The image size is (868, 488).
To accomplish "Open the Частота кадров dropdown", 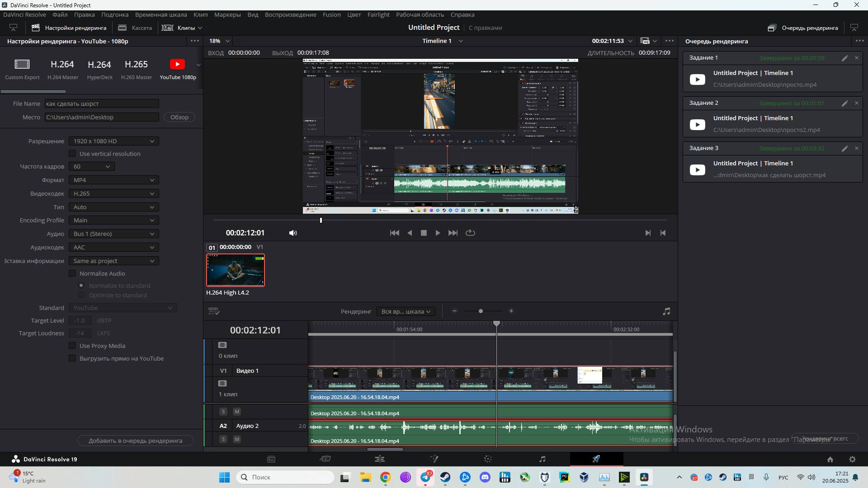I will tap(91, 167).
